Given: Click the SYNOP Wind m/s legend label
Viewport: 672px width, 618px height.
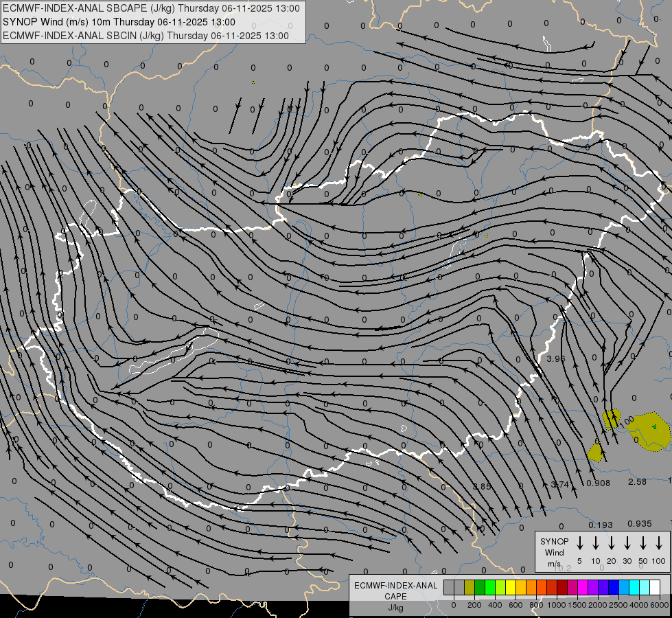Looking at the screenshot, I should [x=554, y=552].
